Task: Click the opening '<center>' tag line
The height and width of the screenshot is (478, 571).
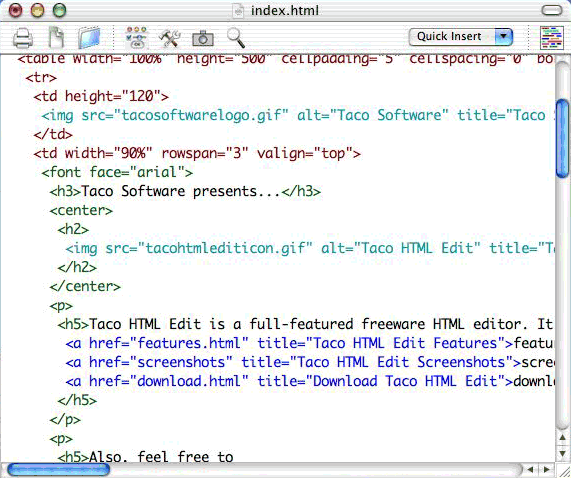Action: pos(81,210)
